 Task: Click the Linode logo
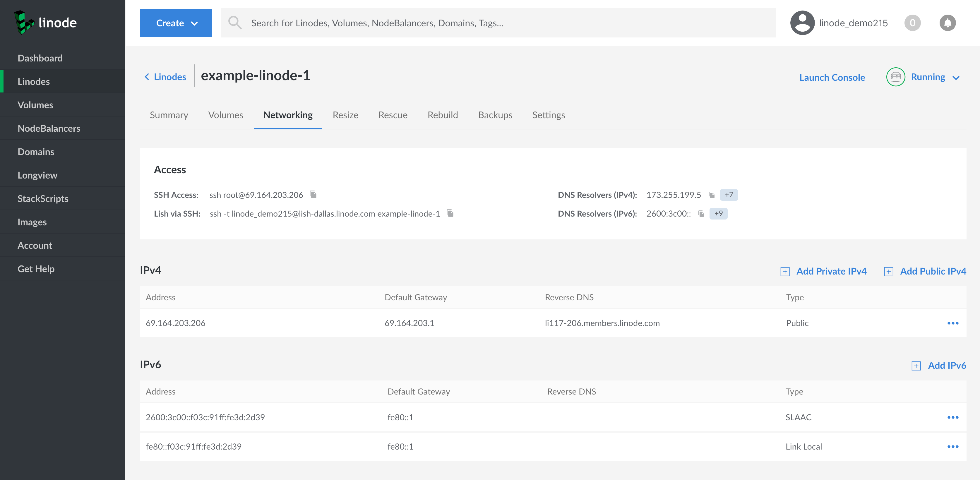click(46, 23)
